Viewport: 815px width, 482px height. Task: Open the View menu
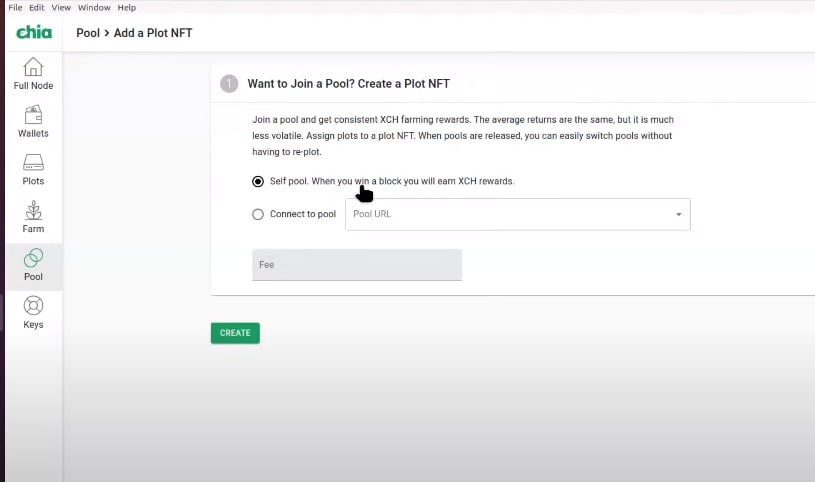60,7
